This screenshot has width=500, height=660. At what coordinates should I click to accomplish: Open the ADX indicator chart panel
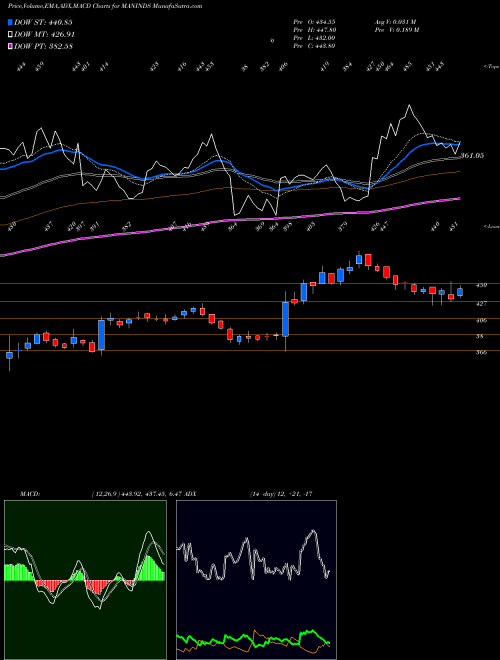click(256, 580)
